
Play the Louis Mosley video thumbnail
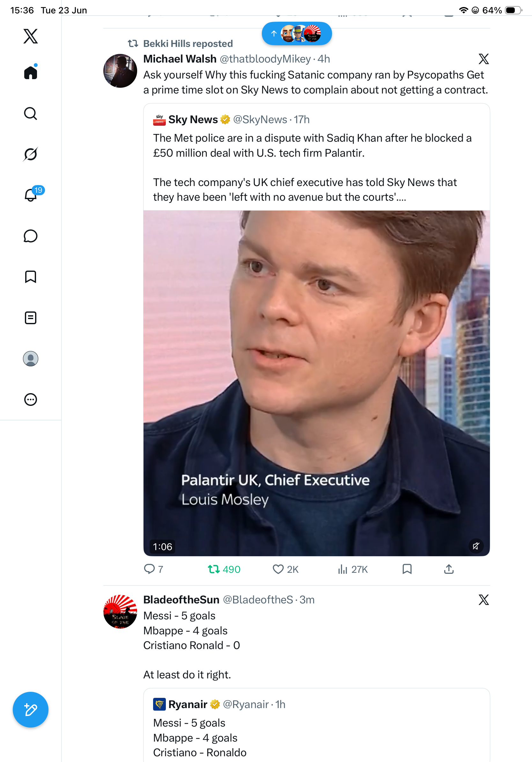tap(316, 383)
